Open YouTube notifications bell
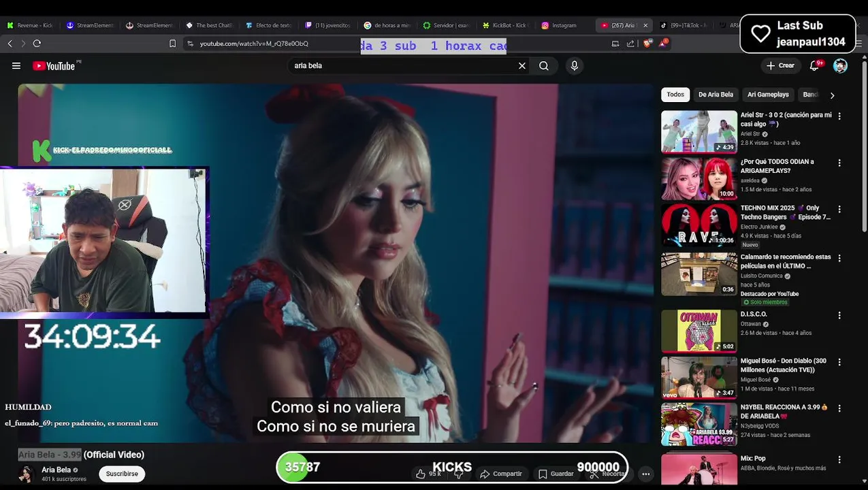Viewport: 868px width, 490px height. [x=814, y=66]
